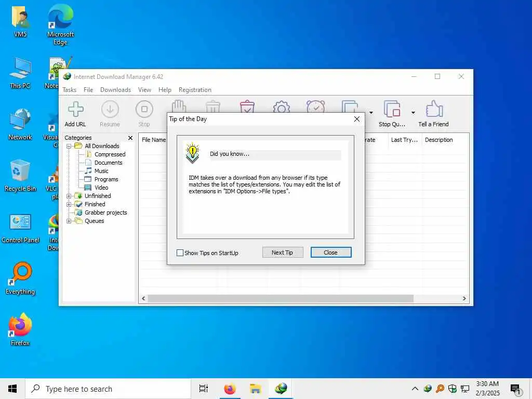Screen dimensions: 532x399
Task: Open the Help menu
Action: [x=165, y=90]
